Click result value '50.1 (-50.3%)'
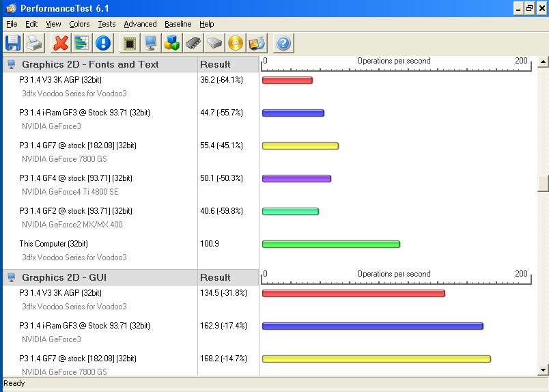Screen dimensions: 549x392 click(x=221, y=178)
